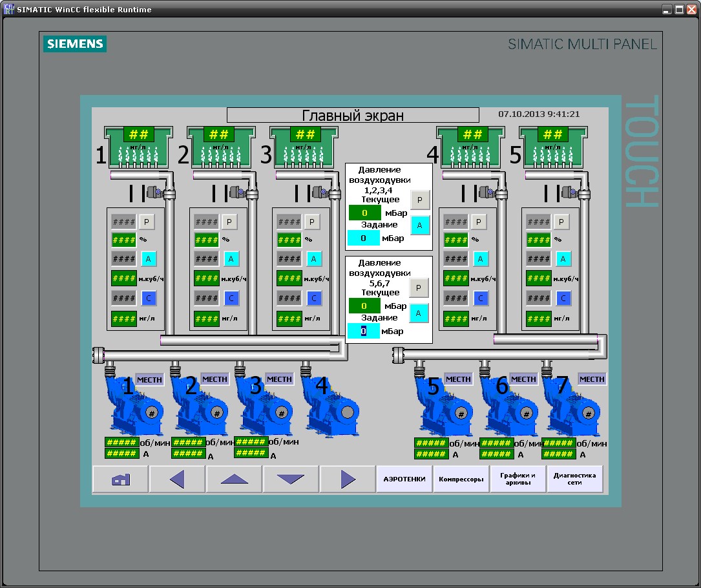This screenshot has height=588, width=701.
Task: Click blower 2 pump icon
Action: (199, 407)
